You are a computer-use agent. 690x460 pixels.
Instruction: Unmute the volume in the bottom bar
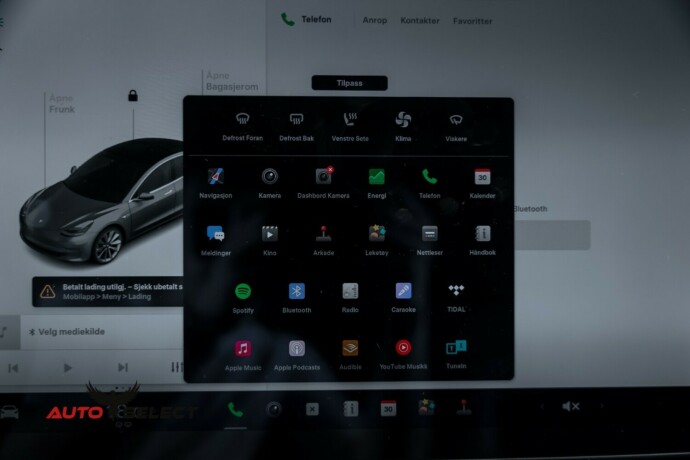click(x=571, y=407)
